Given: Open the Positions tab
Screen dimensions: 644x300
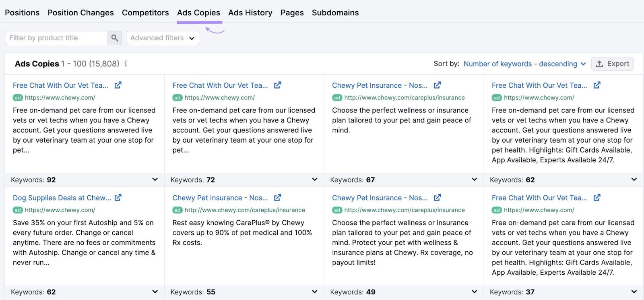Looking at the screenshot, I should point(22,12).
